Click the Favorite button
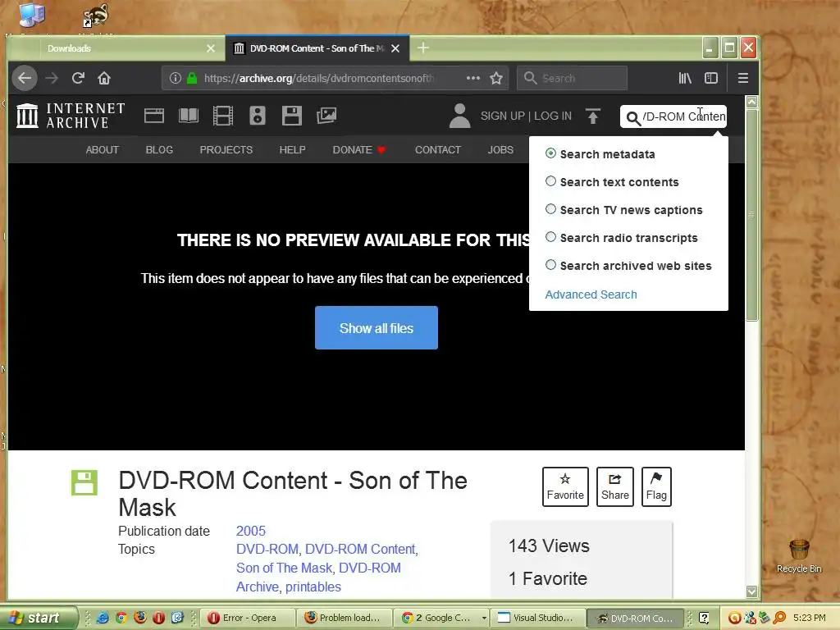The width and height of the screenshot is (840, 630). pos(565,486)
